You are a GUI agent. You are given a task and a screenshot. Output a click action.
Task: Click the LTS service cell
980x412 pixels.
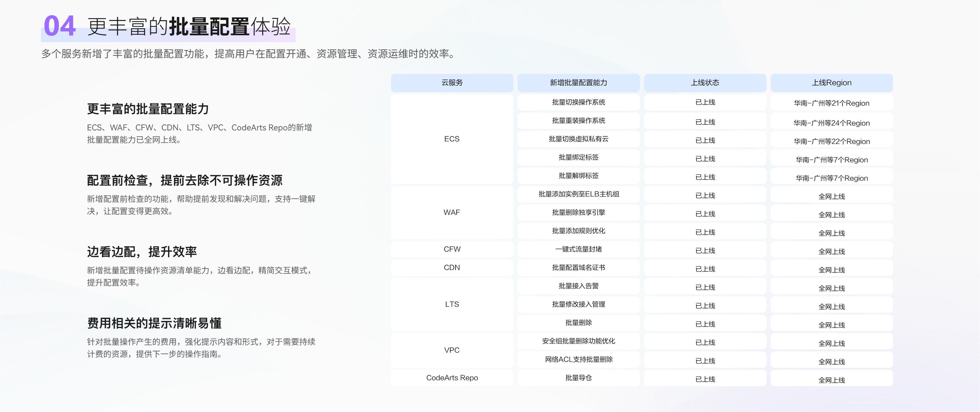click(x=451, y=304)
